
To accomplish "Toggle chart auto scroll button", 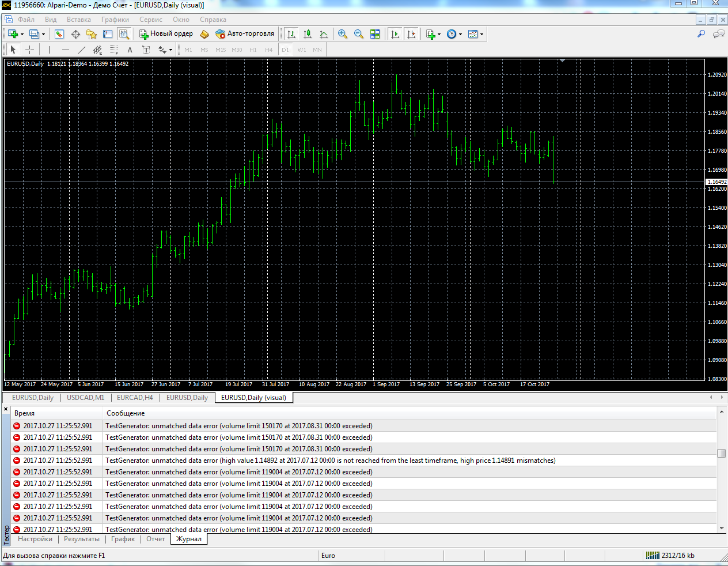I will pyautogui.click(x=395, y=34).
